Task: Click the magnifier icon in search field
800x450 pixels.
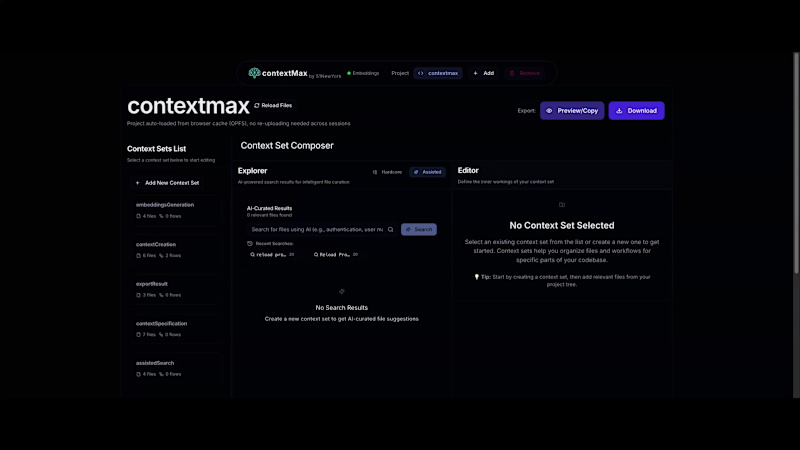Action: pos(390,230)
